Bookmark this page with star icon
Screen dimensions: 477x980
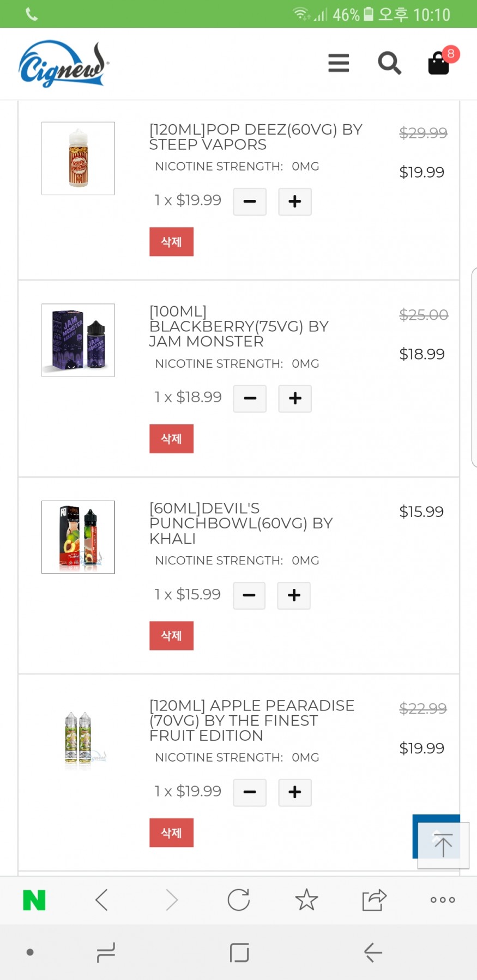point(306,900)
